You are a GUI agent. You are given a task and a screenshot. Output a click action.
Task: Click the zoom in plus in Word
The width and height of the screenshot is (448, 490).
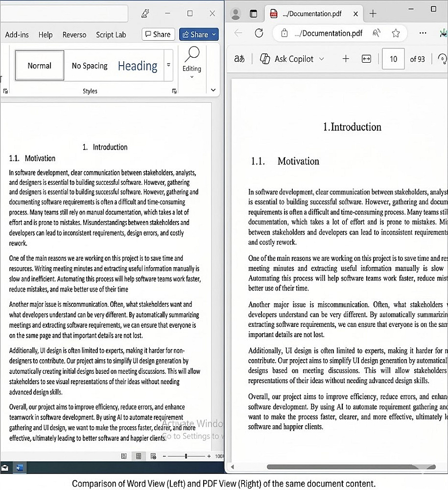209,456
